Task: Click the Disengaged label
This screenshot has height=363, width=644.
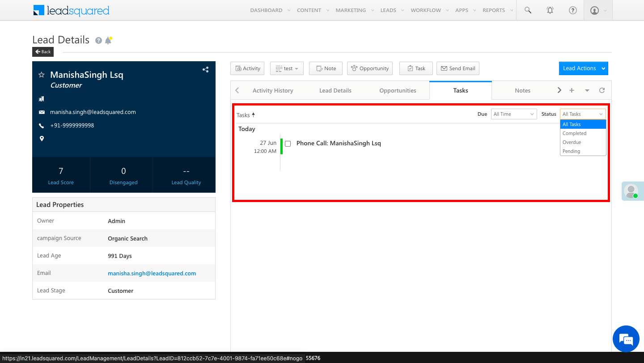Action: [x=123, y=182]
